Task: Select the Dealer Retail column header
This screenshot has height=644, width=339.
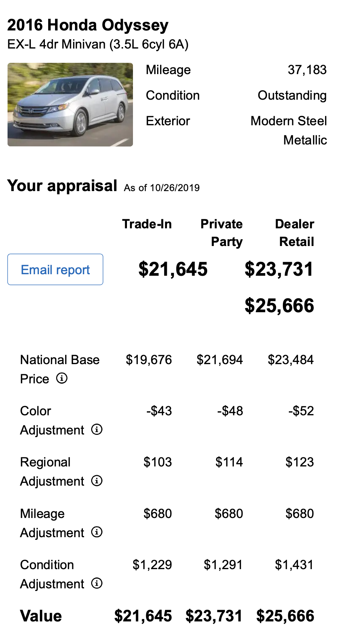Action: [295, 232]
